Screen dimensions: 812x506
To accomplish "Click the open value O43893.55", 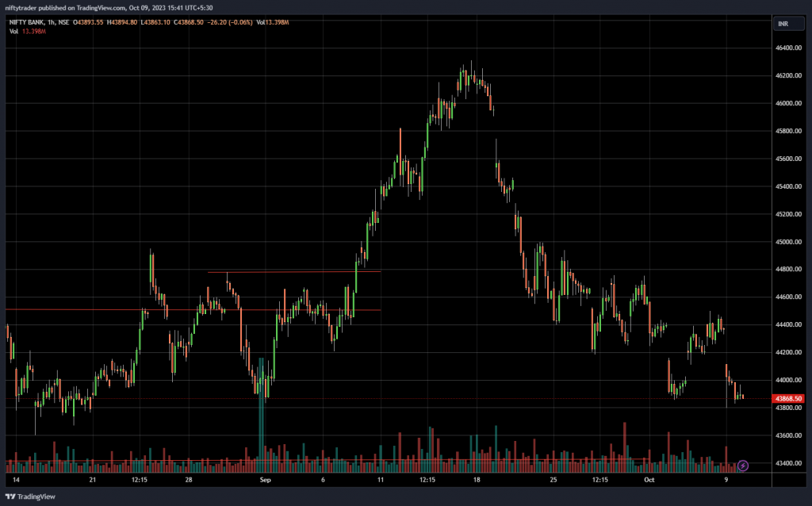I will point(88,22).
